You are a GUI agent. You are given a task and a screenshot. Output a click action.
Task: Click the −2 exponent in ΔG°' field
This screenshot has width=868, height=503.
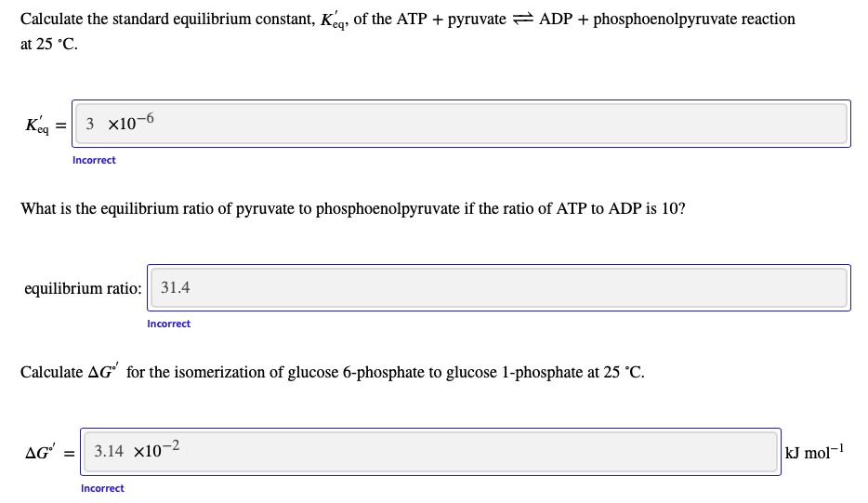pyautogui.click(x=170, y=446)
